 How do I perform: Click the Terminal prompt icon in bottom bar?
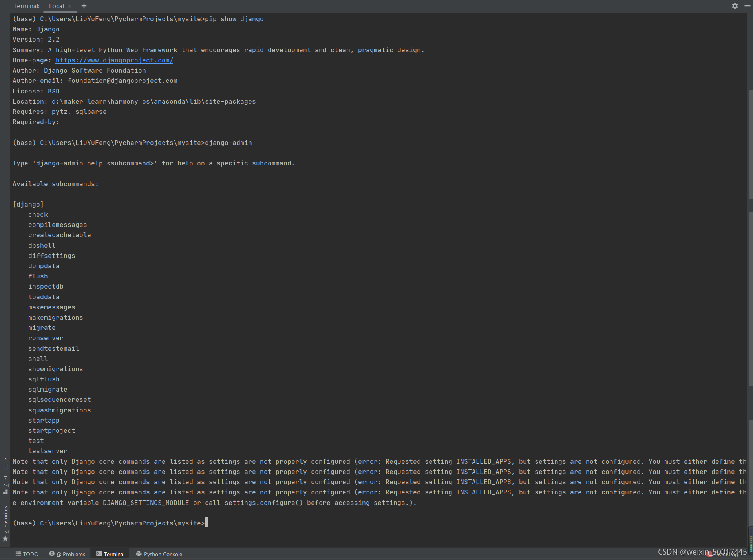[x=99, y=554]
